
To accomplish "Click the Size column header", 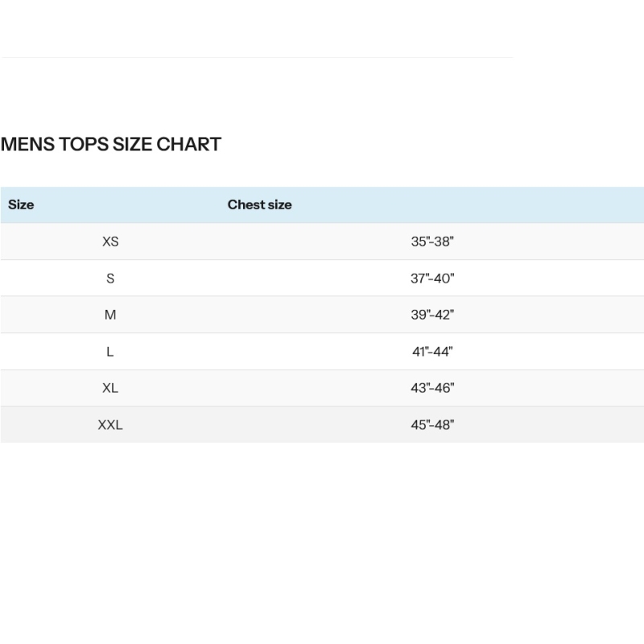I will pyautogui.click(x=21, y=204).
